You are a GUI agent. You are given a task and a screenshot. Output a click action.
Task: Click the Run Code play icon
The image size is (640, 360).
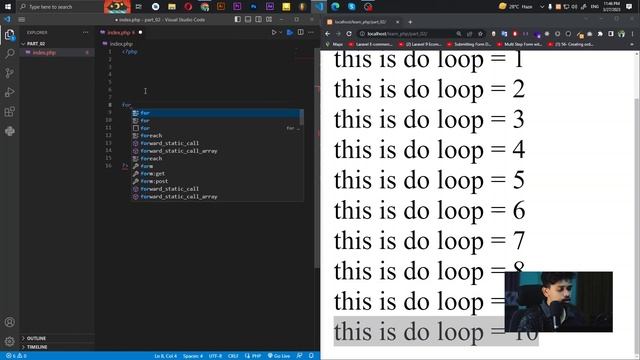tap(274, 32)
